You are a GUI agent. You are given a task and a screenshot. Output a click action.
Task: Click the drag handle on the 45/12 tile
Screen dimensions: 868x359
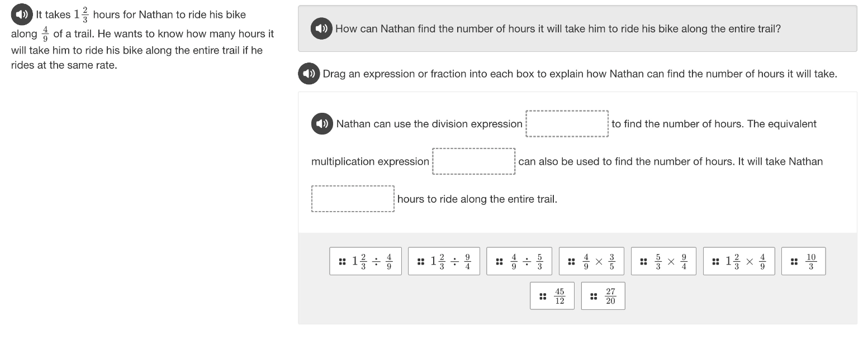click(542, 296)
